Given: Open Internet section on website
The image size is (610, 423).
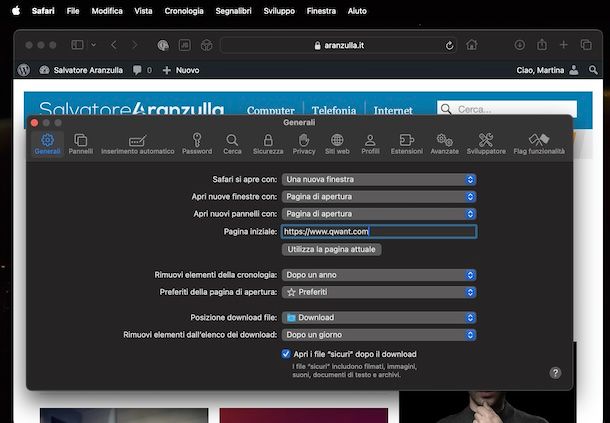Looking at the screenshot, I should tap(393, 111).
